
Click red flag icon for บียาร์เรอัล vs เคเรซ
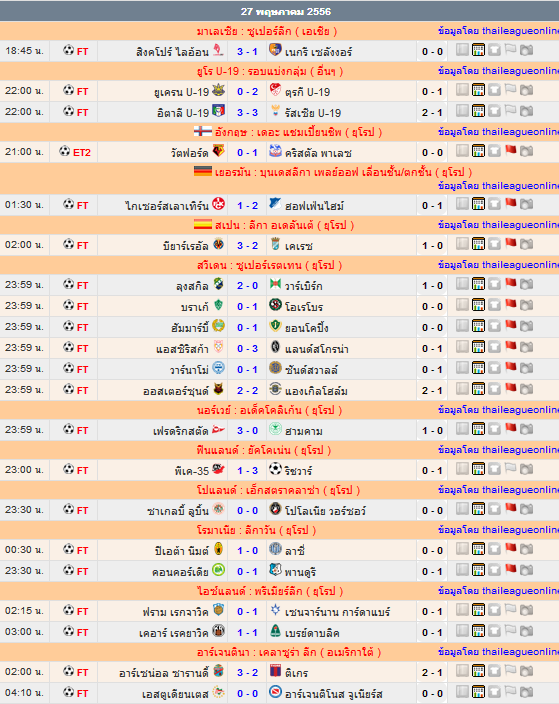[511, 243]
